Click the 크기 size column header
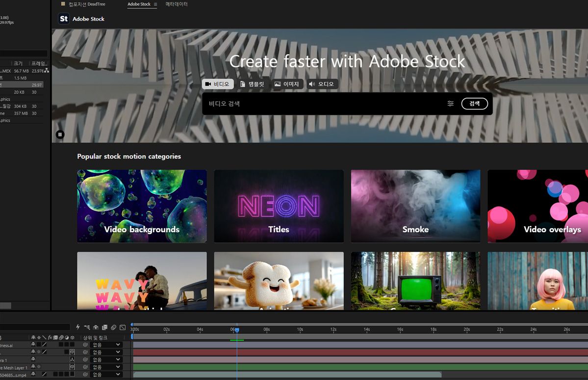 click(18, 63)
